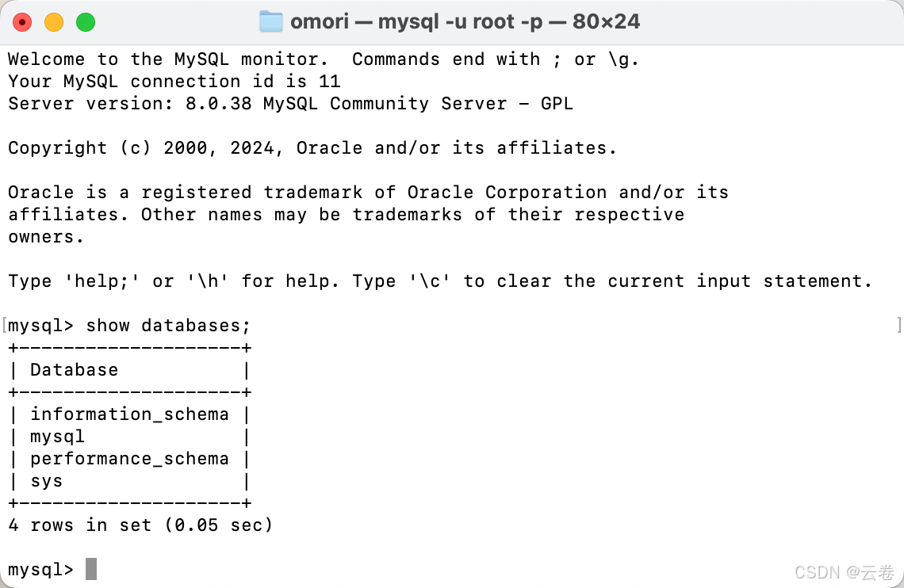Click the 'performance_schema' database row
Viewport: 904px width, 588px height.
click(x=129, y=459)
